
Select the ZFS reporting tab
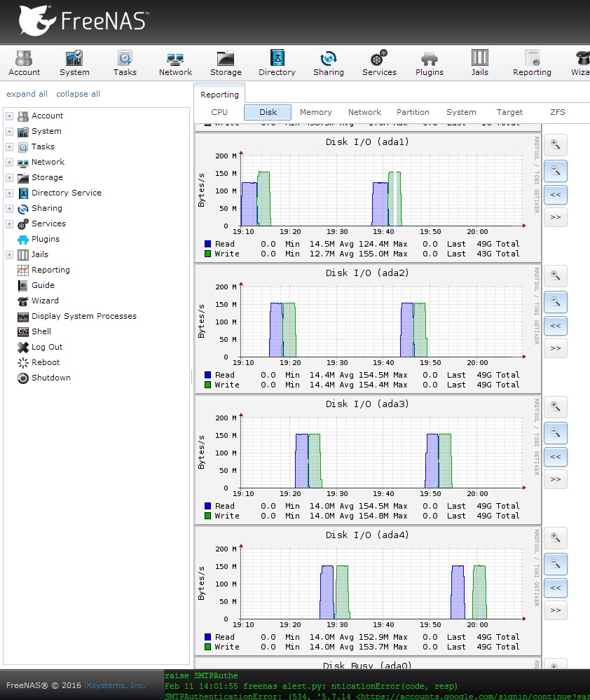point(558,112)
